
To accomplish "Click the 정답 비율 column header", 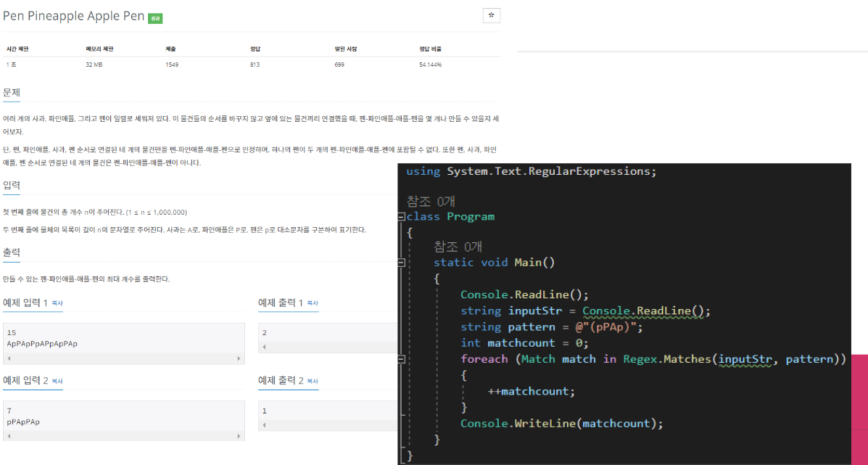I will (431, 49).
